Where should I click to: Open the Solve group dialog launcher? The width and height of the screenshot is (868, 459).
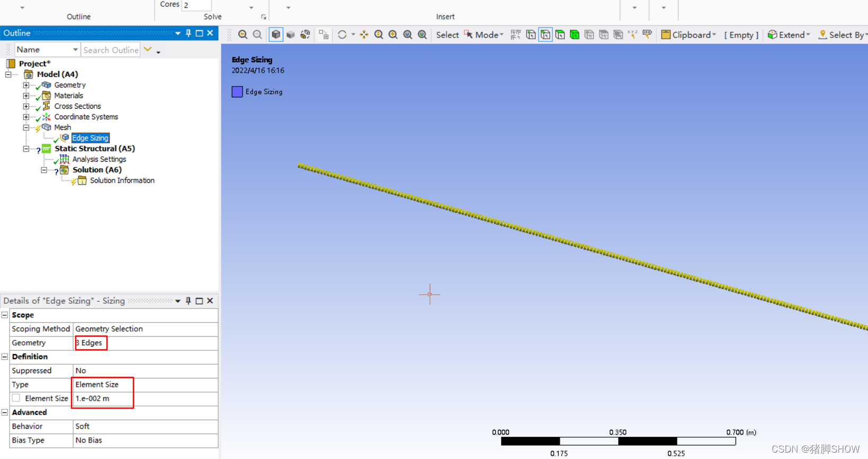pyautogui.click(x=264, y=17)
